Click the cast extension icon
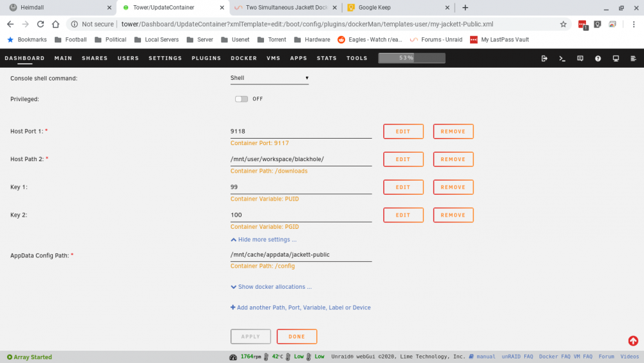 click(x=612, y=25)
